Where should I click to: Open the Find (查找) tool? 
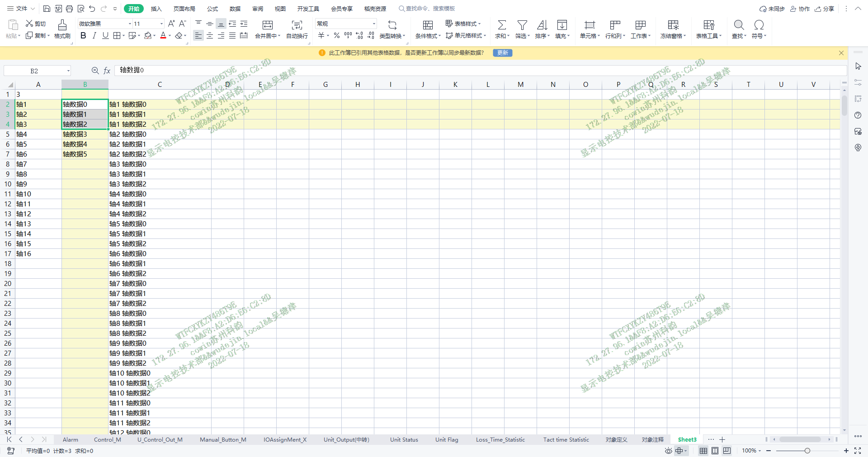(x=739, y=25)
